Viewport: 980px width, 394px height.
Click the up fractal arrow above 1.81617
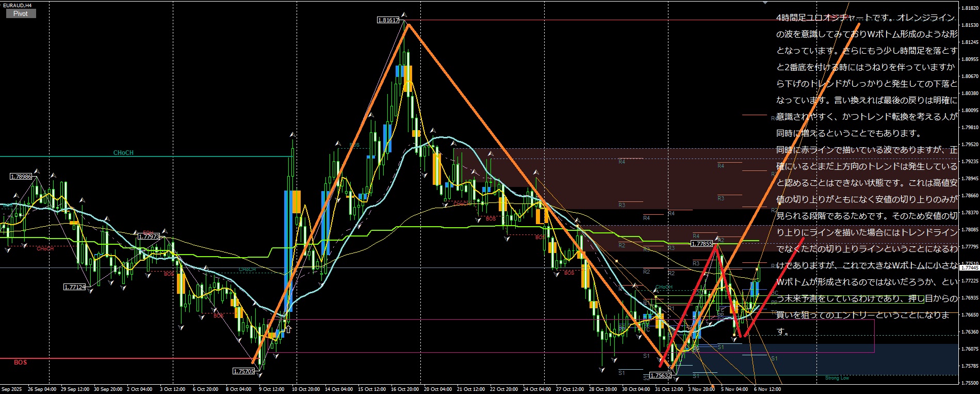(x=404, y=15)
